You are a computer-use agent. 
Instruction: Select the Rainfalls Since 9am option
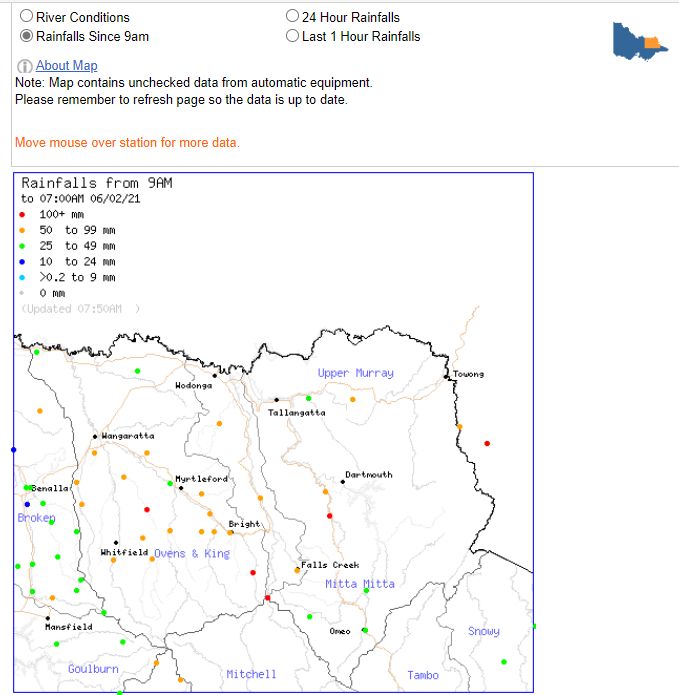pos(27,36)
